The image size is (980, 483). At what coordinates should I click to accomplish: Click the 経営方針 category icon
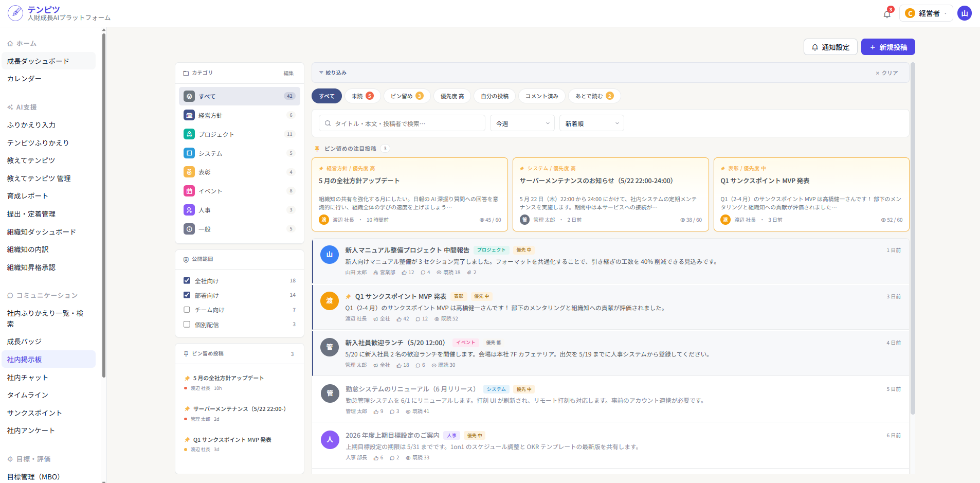(189, 115)
